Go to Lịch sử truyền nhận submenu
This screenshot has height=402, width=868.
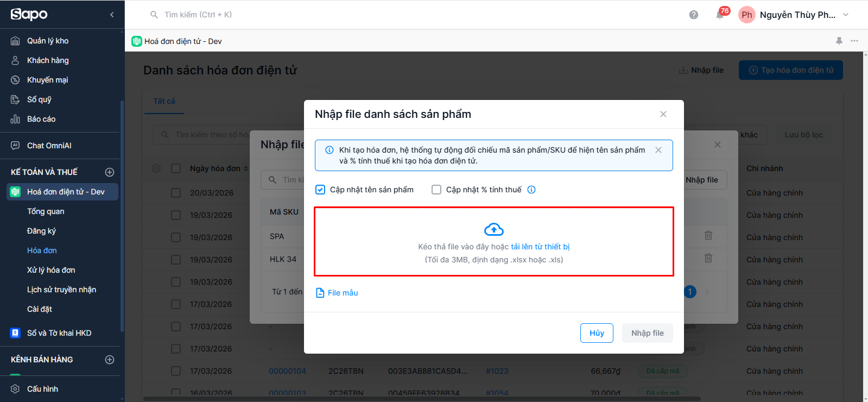61,290
